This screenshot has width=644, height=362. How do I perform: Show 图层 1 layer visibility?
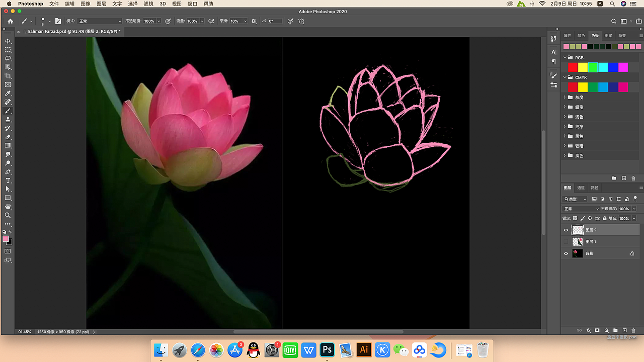(566, 242)
